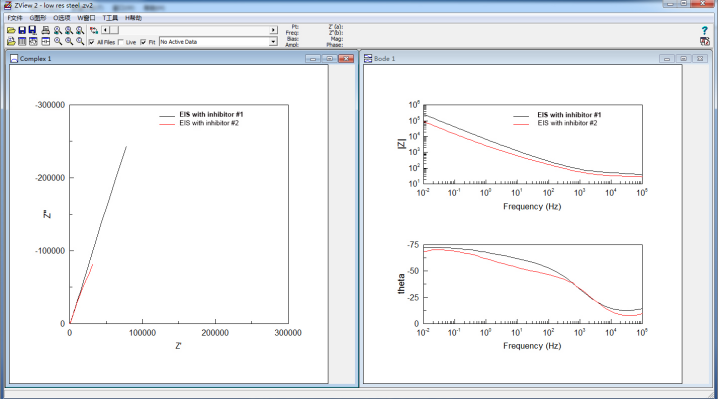
Task: Click the Freq: readout label in the toolbar
Action: click(292, 33)
